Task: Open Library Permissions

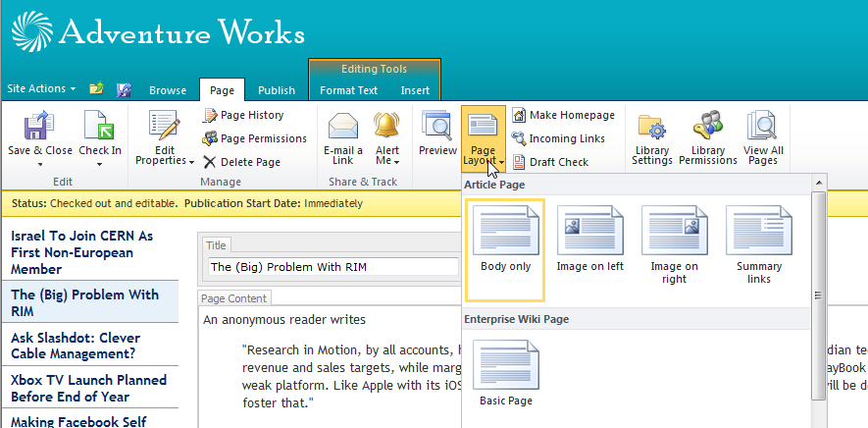Action: click(x=708, y=137)
